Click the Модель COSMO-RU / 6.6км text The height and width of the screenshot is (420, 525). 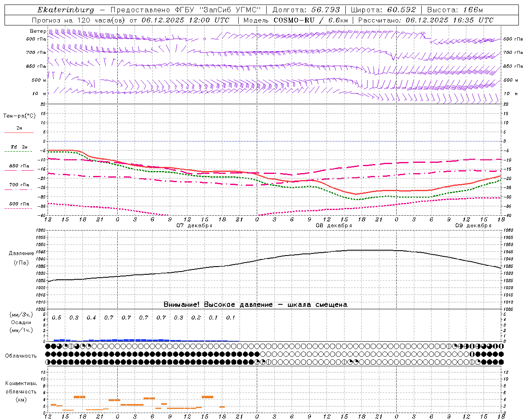(x=295, y=20)
